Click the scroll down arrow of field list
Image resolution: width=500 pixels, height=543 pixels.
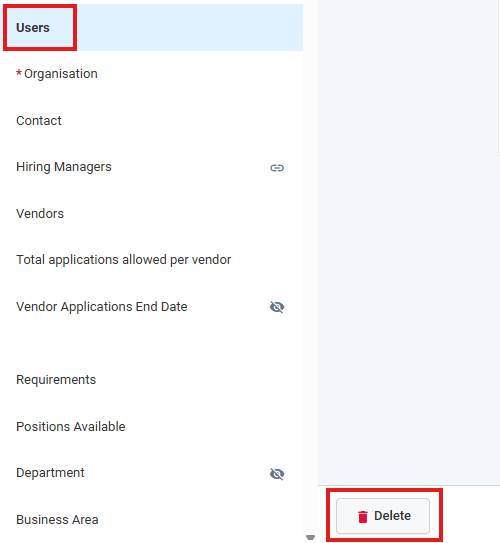pos(311,537)
